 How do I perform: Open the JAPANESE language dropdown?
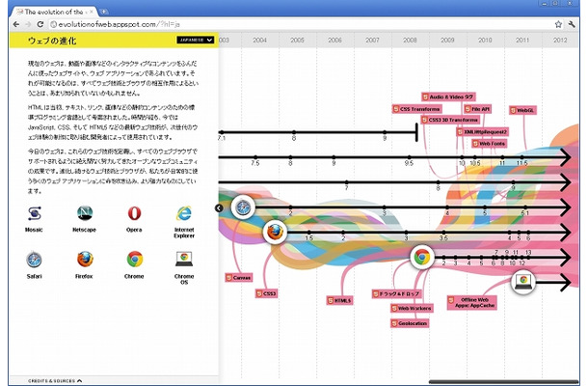(x=195, y=40)
